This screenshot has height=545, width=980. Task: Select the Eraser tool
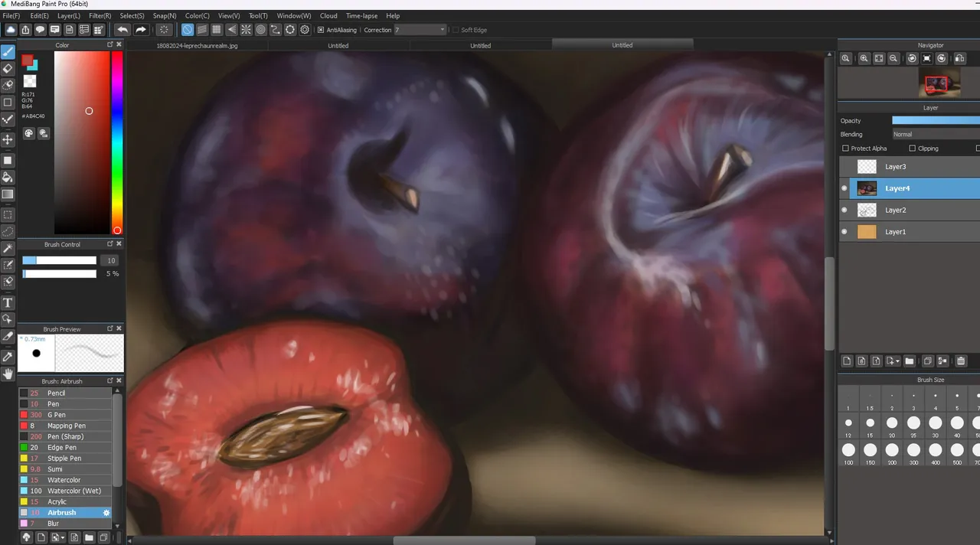click(x=8, y=69)
